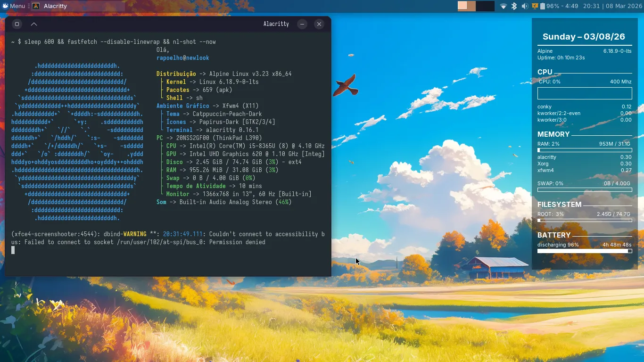
Task: Click the panel separator handle beside Menu
Action: point(29,6)
